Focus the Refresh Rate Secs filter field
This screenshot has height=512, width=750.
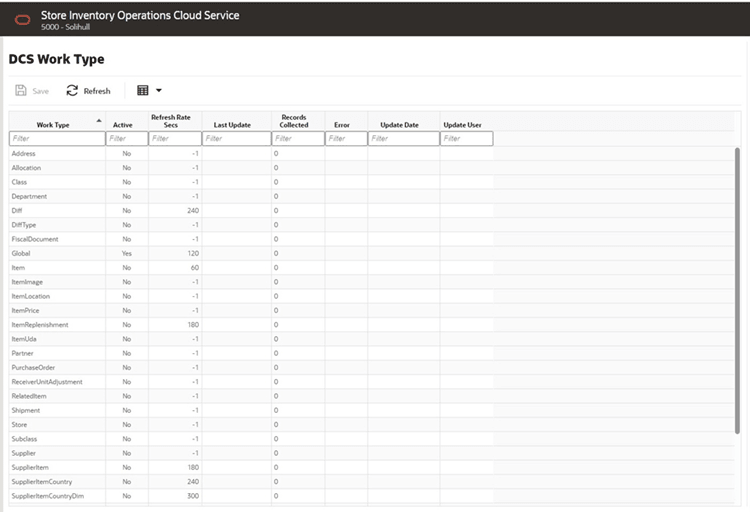point(175,138)
